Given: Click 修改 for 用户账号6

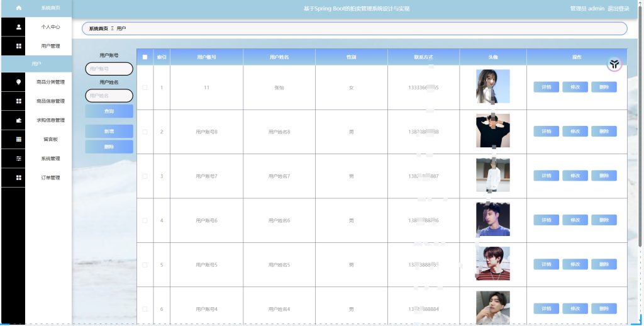Looking at the screenshot, I should 575,220.
